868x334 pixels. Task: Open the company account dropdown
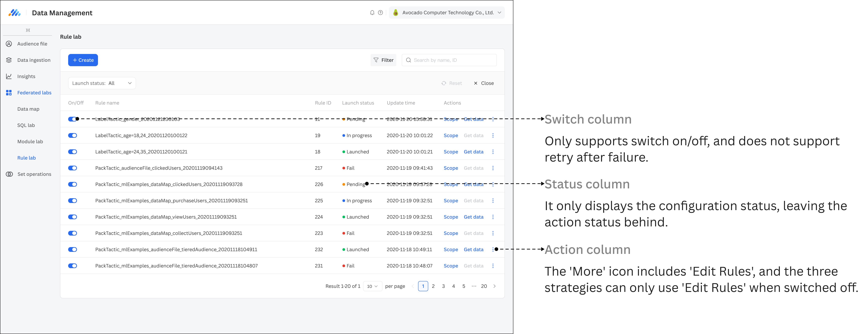coord(447,13)
